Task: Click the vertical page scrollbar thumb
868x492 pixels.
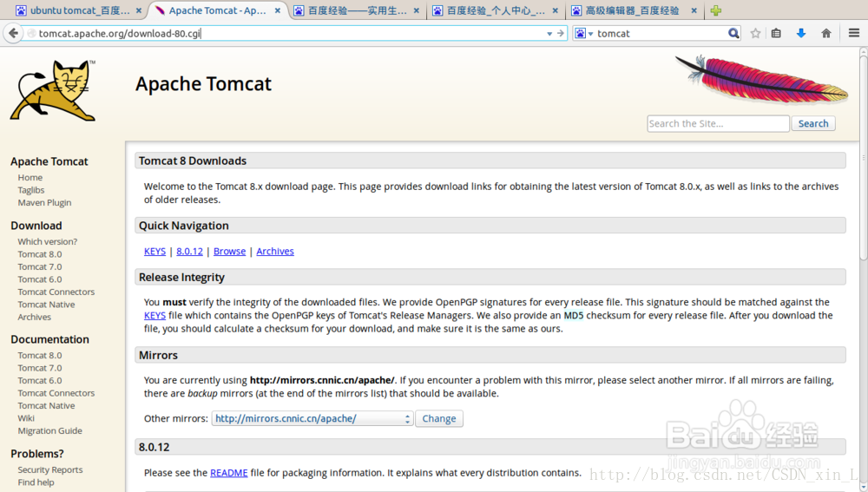Action: [x=863, y=156]
